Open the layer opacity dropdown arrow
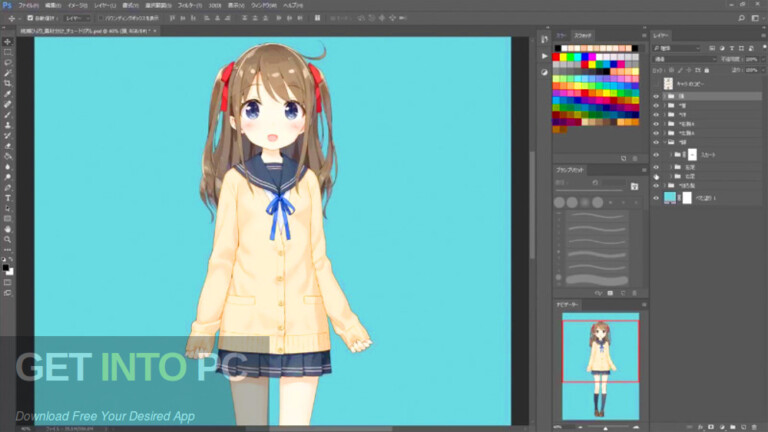 click(762, 59)
